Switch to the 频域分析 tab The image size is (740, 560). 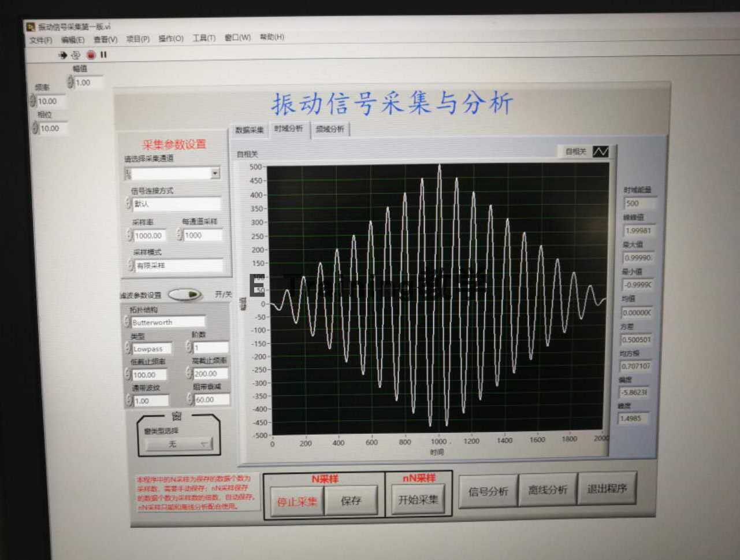click(x=330, y=129)
